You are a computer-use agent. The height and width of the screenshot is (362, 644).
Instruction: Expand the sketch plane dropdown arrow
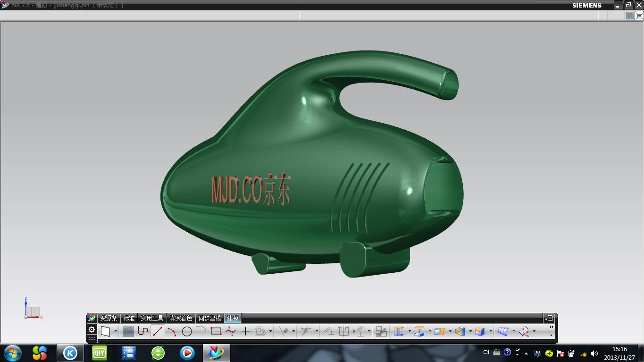pyautogui.click(x=116, y=331)
